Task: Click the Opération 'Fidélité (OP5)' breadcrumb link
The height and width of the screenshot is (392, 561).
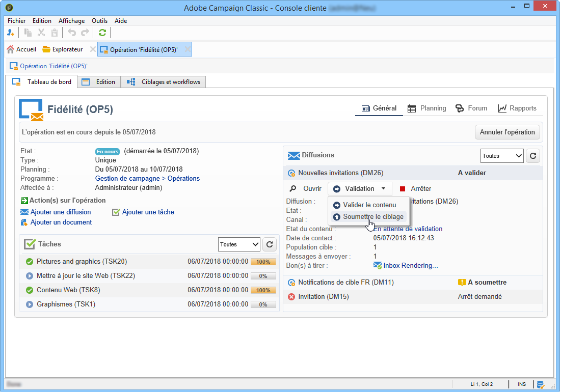Action: (54, 66)
